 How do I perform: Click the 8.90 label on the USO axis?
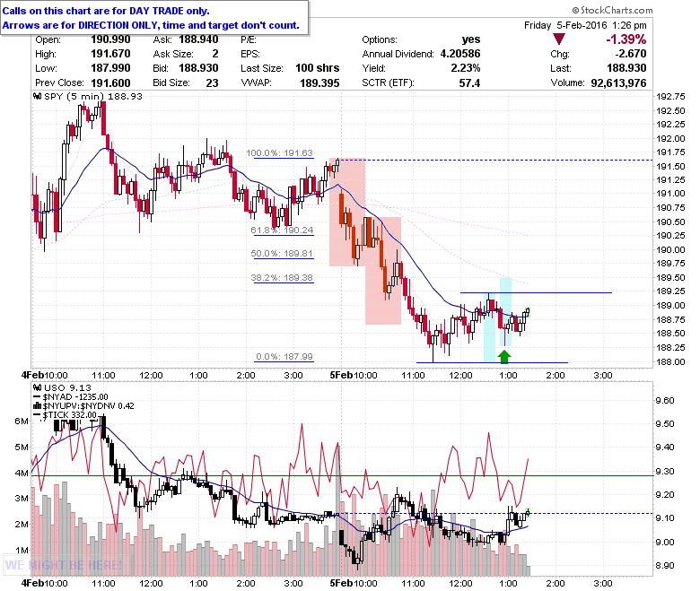coord(665,566)
